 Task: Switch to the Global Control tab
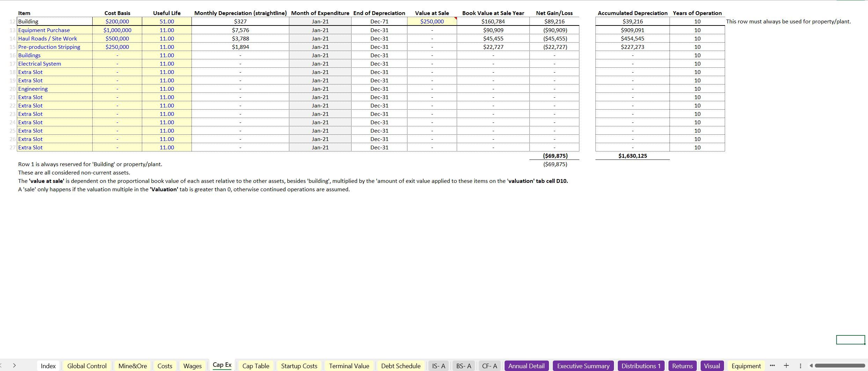point(87,366)
